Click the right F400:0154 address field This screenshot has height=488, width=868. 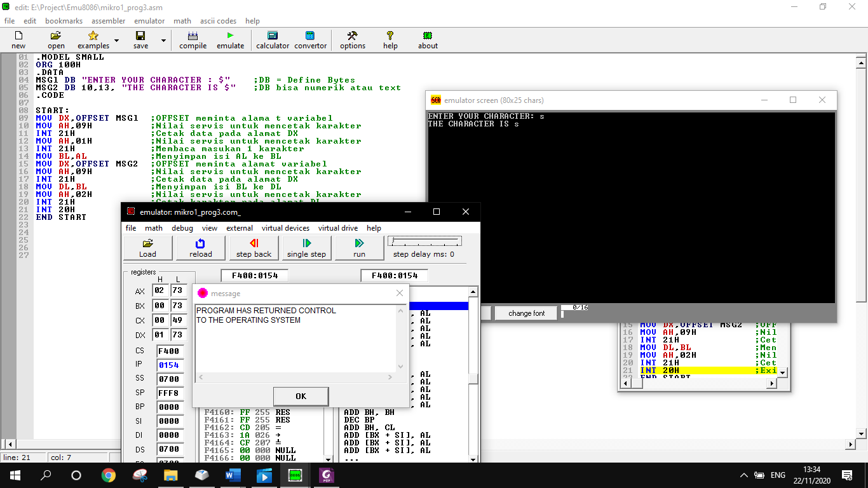[394, 275]
